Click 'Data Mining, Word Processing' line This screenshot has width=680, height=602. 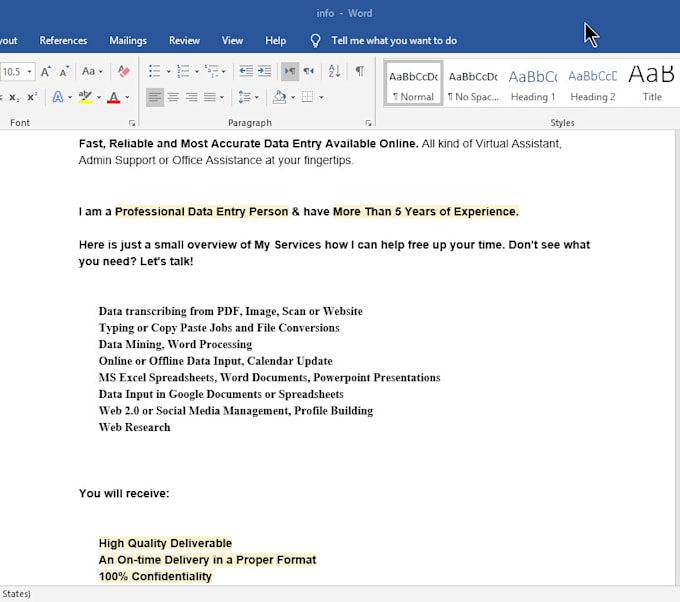coord(175,344)
